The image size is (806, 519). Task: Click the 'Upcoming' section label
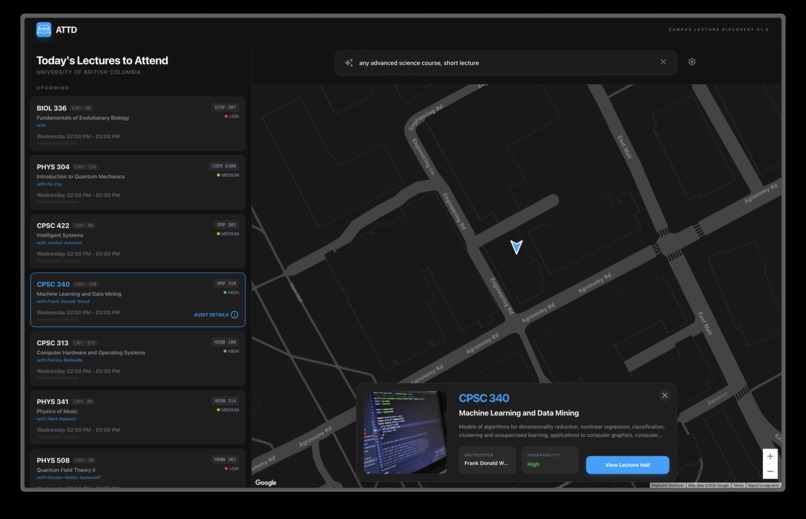click(x=52, y=88)
